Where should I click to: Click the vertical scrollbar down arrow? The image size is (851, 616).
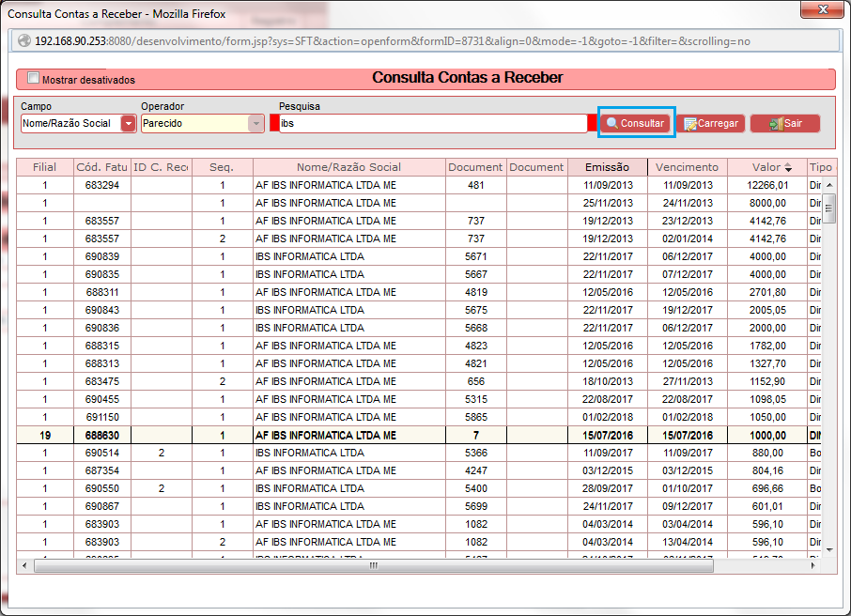(x=829, y=550)
